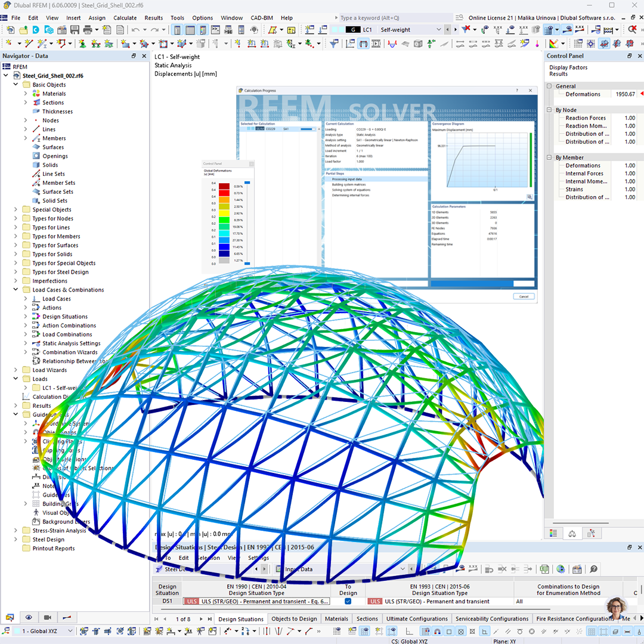Click the animation filmstrip icon
This screenshot has width=644, height=644.
tap(376, 44)
